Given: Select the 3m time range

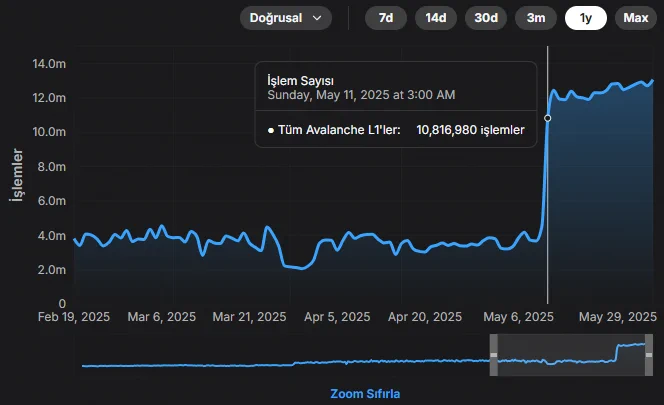Looking at the screenshot, I should (536, 18).
